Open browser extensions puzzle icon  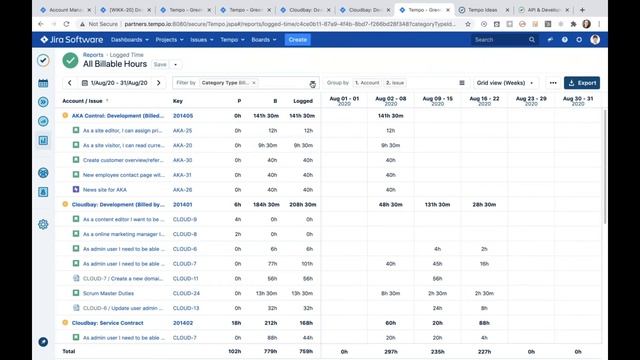pos(573,24)
